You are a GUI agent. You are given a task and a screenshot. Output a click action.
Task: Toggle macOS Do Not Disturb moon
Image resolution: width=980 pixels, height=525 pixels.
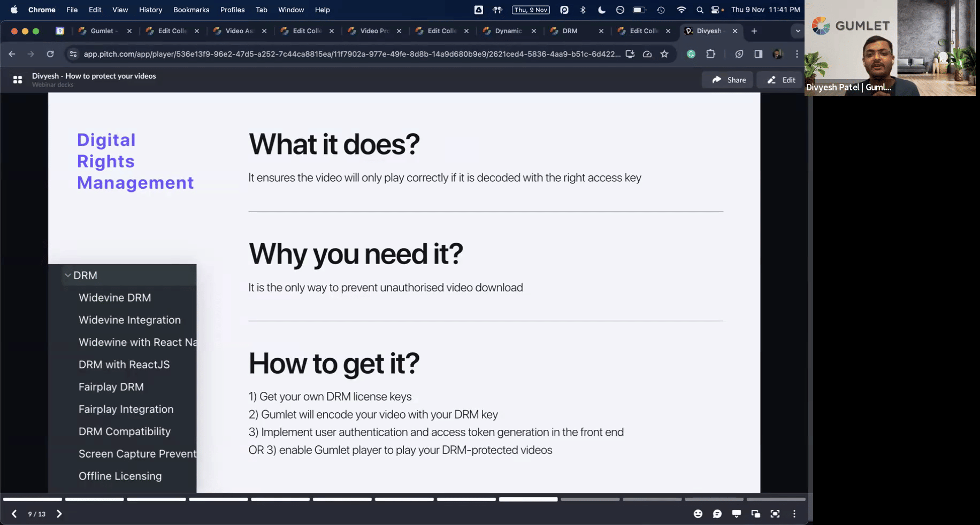click(601, 10)
